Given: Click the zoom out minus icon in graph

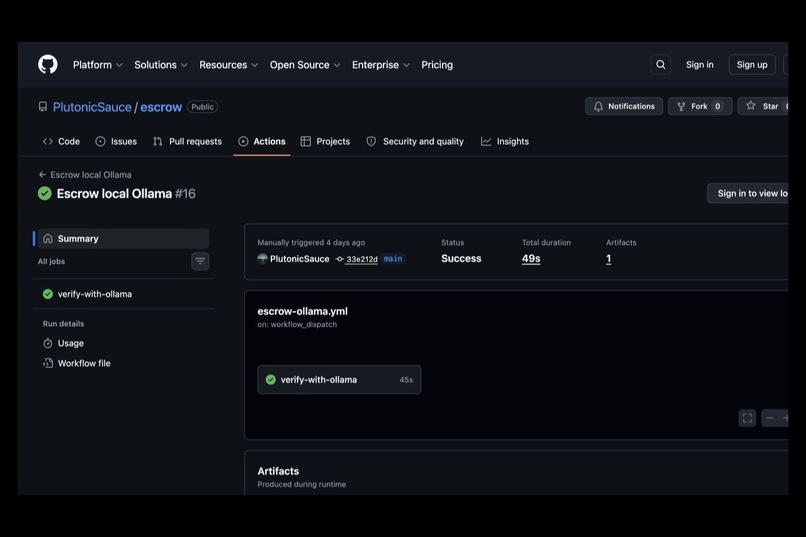Looking at the screenshot, I should click(x=770, y=418).
